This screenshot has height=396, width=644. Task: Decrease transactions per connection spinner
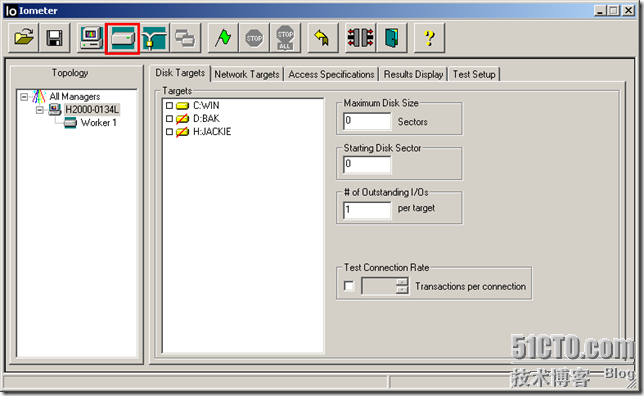coord(402,290)
